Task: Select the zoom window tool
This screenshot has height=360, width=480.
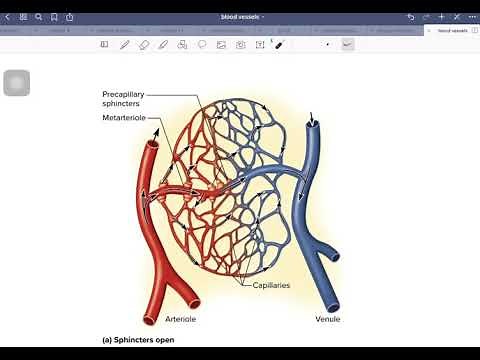Action: 104,44
